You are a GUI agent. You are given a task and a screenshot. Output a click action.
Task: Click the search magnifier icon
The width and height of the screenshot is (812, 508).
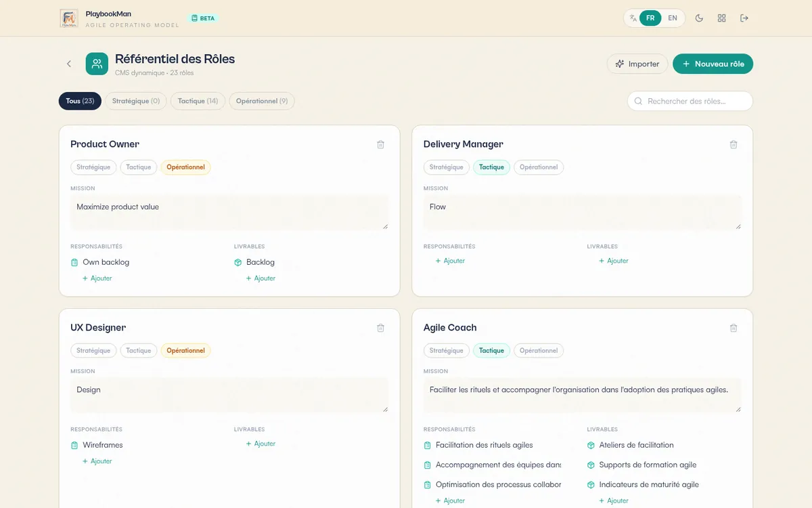point(638,102)
